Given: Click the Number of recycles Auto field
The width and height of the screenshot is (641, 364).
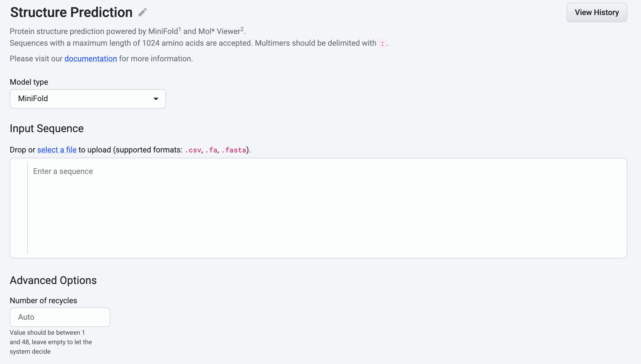Looking at the screenshot, I should [x=60, y=317].
